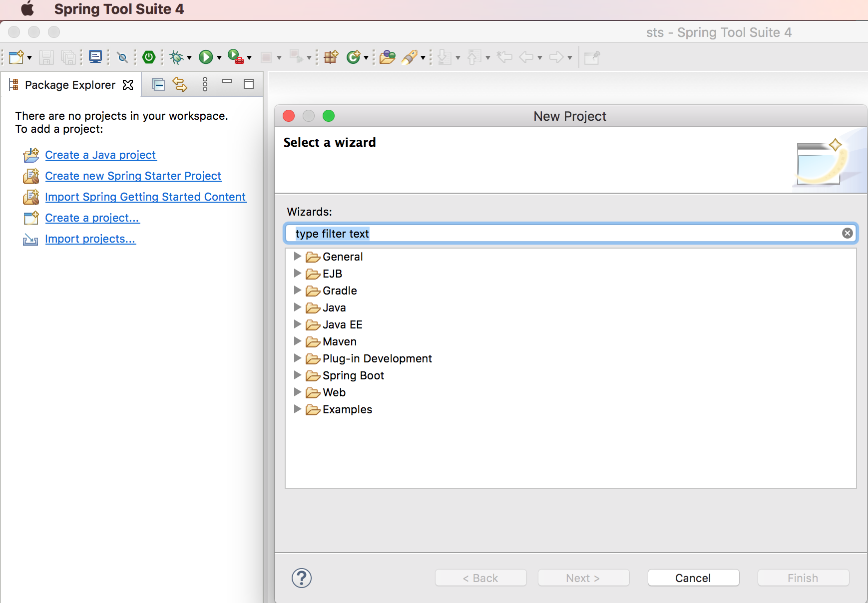This screenshot has height=603, width=868.
Task: Click the Search flashlight toolbar icon
Action: pos(410,57)
